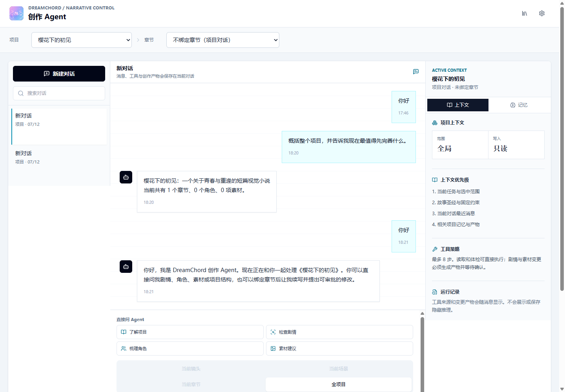
Task: Click the chat message icon beside 新对话 header
Action: click(x=416, y=72)
